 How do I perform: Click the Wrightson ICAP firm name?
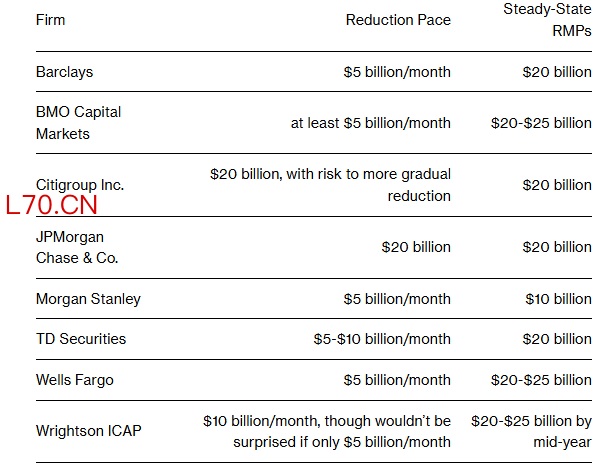tap(88, 431)
